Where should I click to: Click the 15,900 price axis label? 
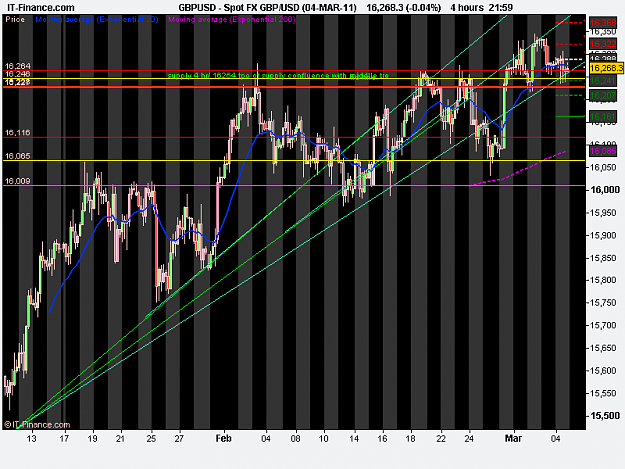click(x=605, y=235)
